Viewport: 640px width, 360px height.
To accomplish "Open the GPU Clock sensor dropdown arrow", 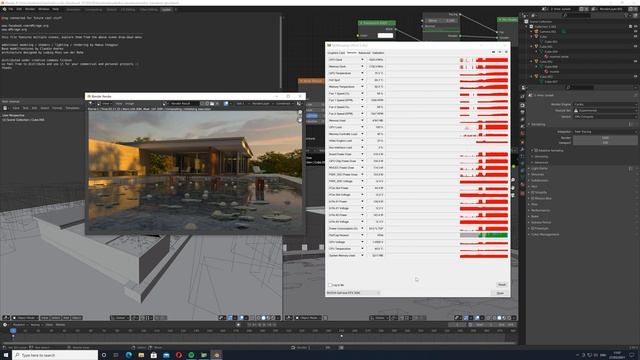I will coord(362,60).
